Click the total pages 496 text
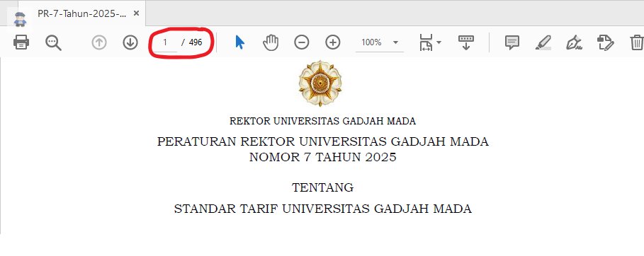 (x=196, y=42)
